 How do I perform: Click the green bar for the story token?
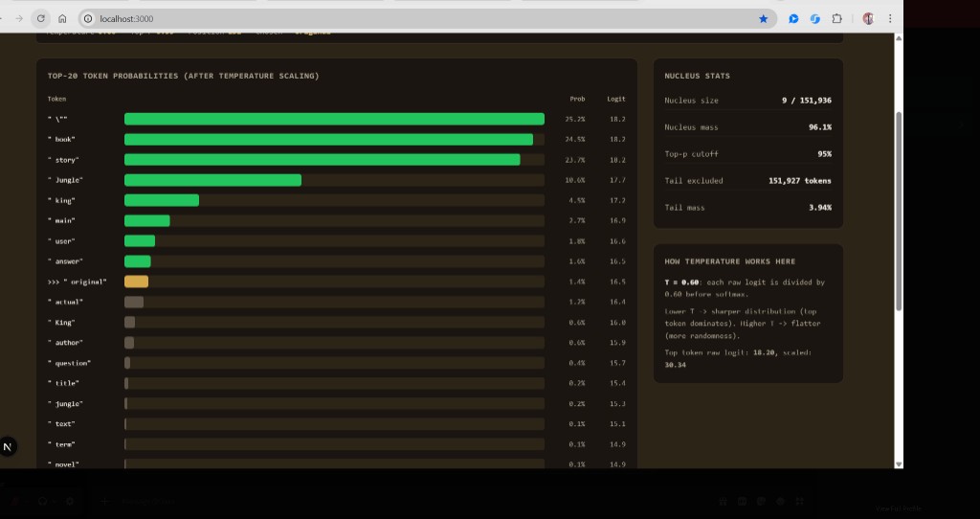pyautogui.click(x=322, y=160)
